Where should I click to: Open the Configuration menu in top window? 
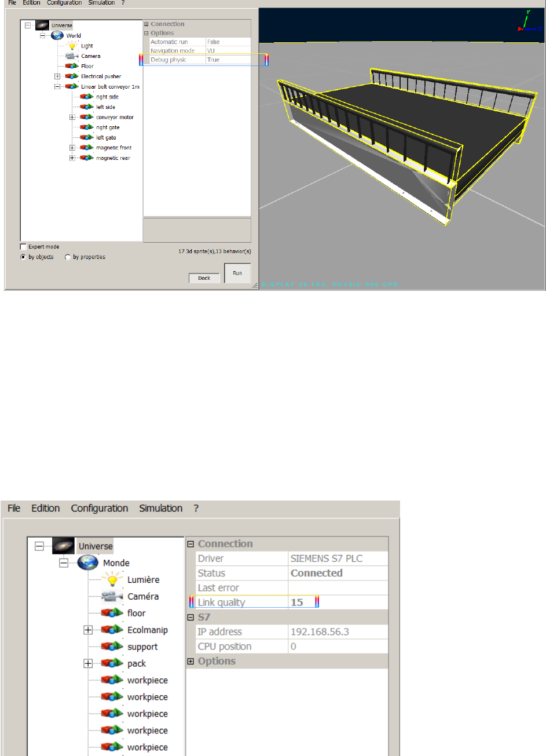click(64, 3)
